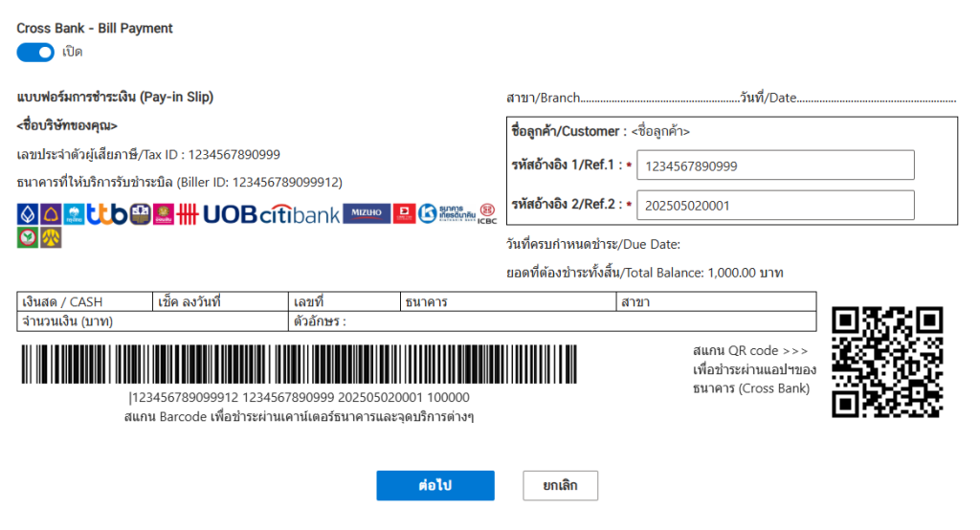Click the yellow Krungsri bank logo
Image resolution: width=980 pixels, height=530 pixels.
coord(51,237)
